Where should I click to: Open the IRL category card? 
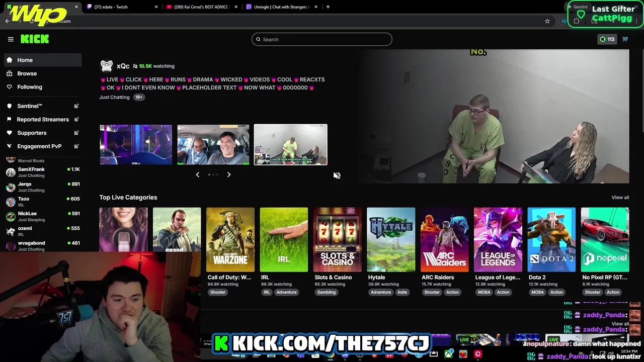284,240
